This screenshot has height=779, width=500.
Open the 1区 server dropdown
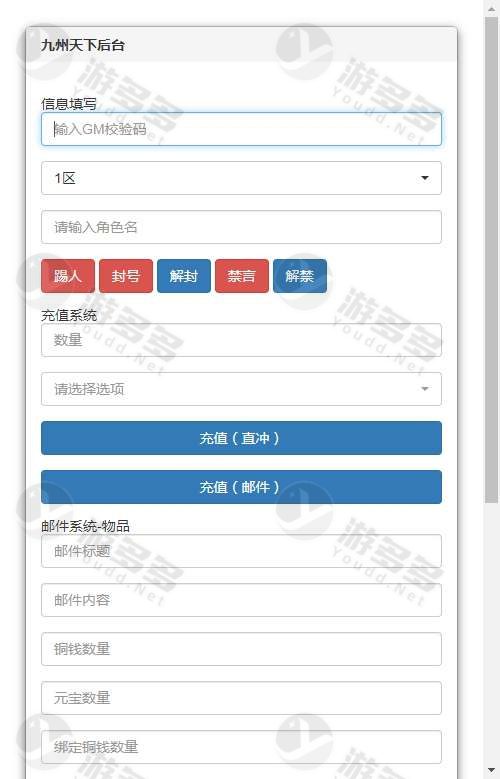241,178
